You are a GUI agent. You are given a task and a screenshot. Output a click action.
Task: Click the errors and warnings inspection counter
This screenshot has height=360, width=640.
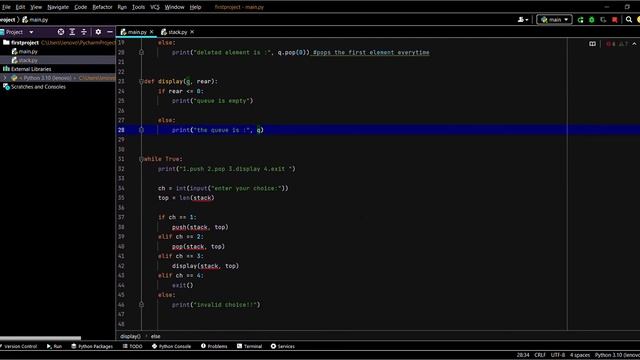617,44
